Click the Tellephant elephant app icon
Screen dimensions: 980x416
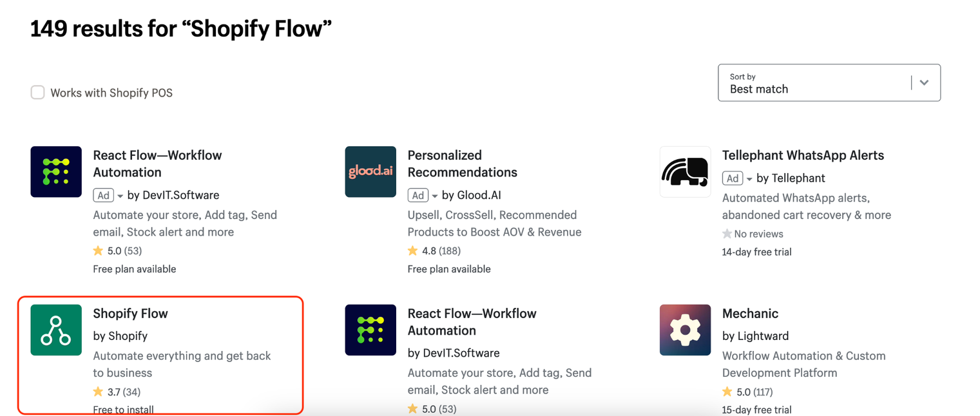point(685,172)
